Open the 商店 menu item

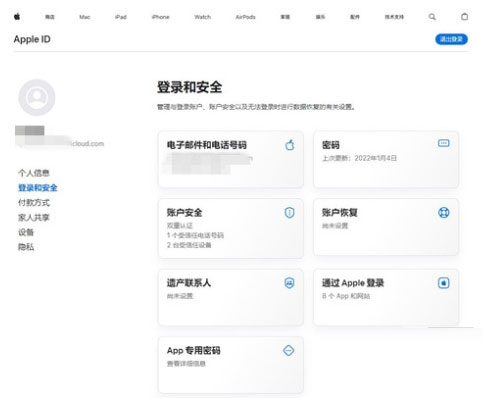pyautogui.click(x=50, y=17)
